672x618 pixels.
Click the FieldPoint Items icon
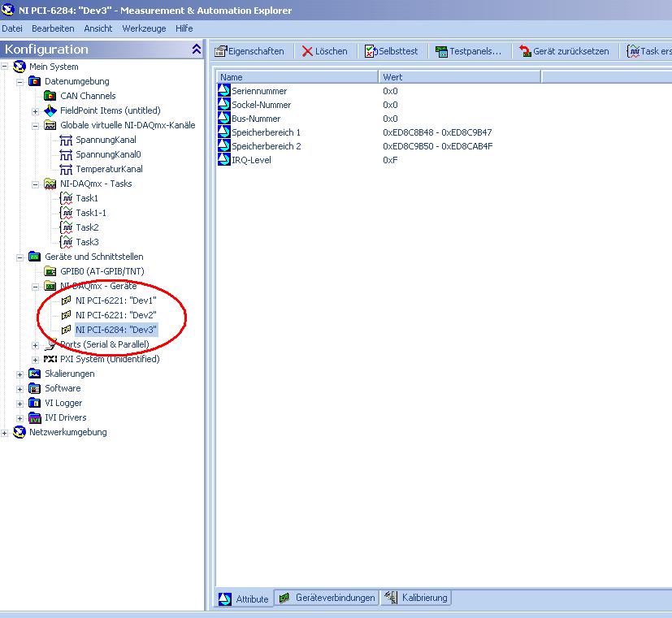(50, 110)
